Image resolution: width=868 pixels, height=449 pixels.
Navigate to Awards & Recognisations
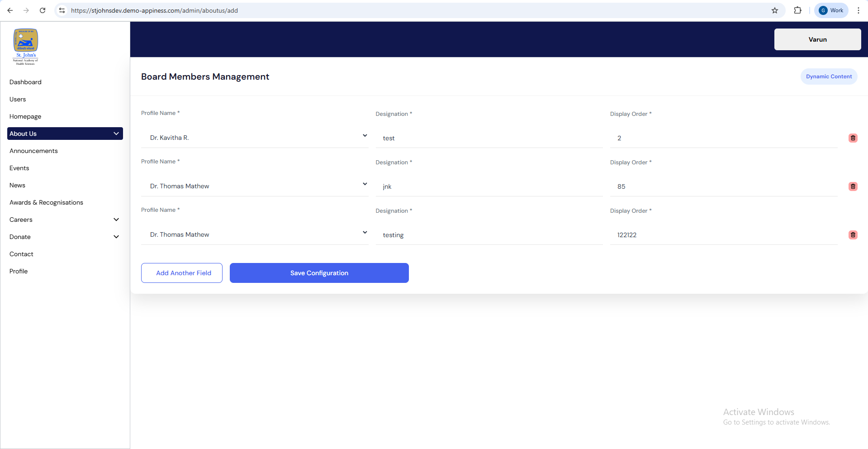pyautogui.click(x=46, y=202)
